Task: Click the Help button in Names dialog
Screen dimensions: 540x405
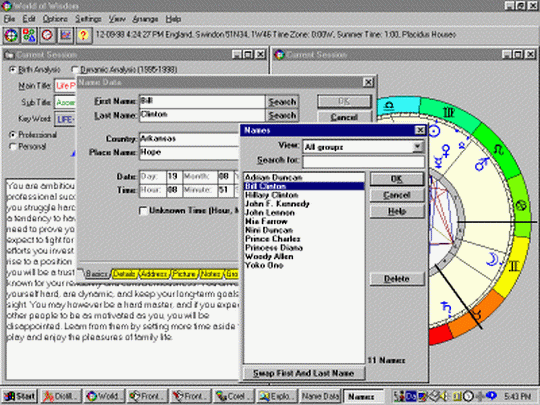Action: point(397,211)
